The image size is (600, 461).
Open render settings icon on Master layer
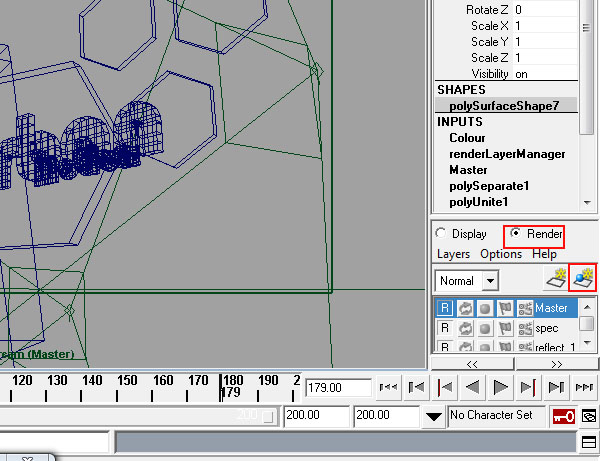(x=525, y=308)
